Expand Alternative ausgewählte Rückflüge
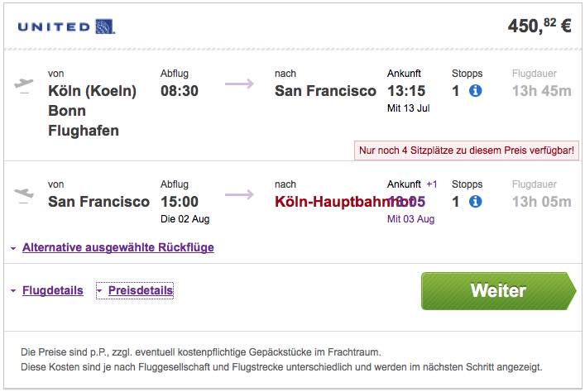 pos(117,247)
